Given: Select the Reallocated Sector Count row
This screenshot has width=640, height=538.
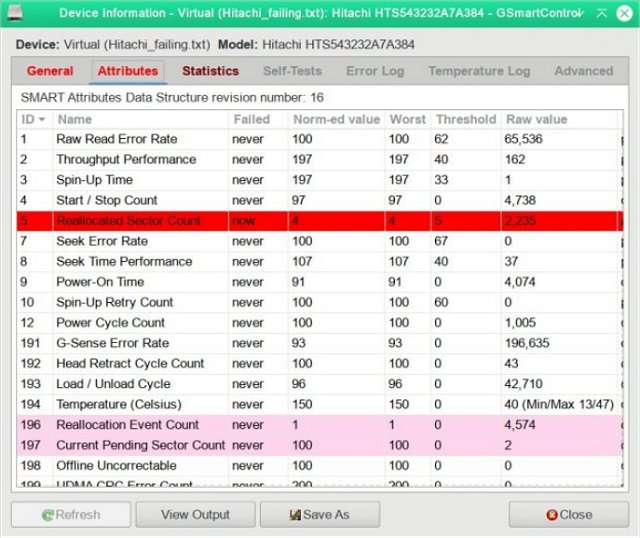Looking at the screenshot, I should [x=140, y=221].
